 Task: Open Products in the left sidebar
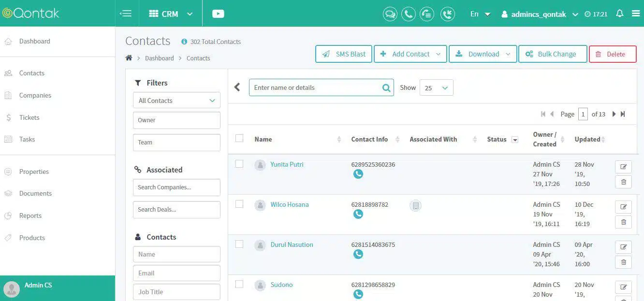tap(32, 238)
